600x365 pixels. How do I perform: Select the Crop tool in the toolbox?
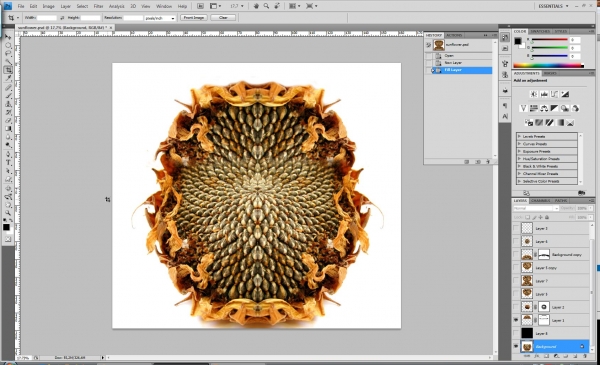8,70
